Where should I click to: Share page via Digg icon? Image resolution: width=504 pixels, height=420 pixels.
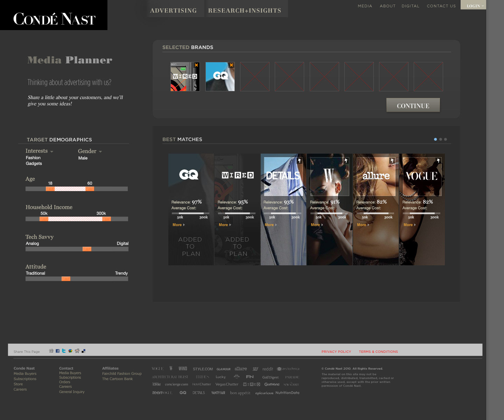click(51, 351)
